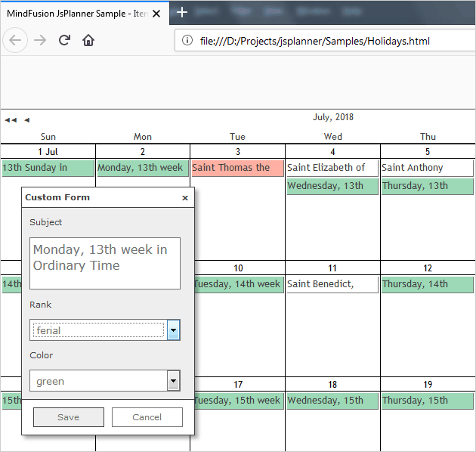Open the 'Thursday, 13th' event
The width and height of the screenshot is (476, 452).
coord(428,186)
